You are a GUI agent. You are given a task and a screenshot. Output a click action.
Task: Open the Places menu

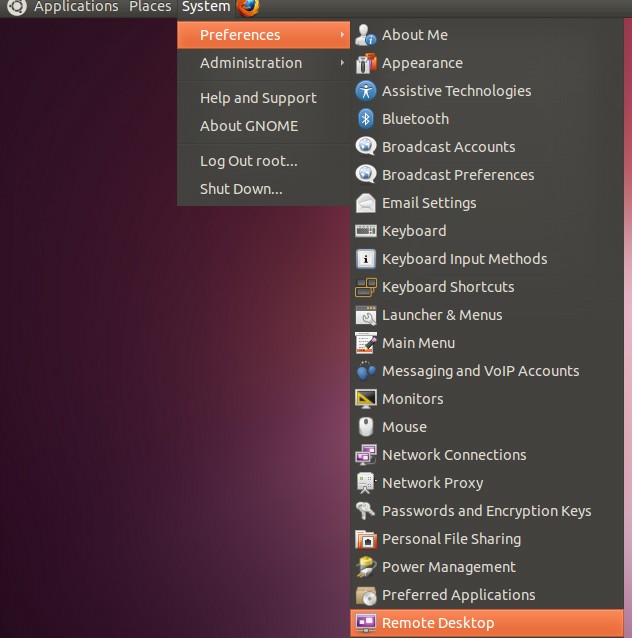pyautogui.click(x=150, y=7)
